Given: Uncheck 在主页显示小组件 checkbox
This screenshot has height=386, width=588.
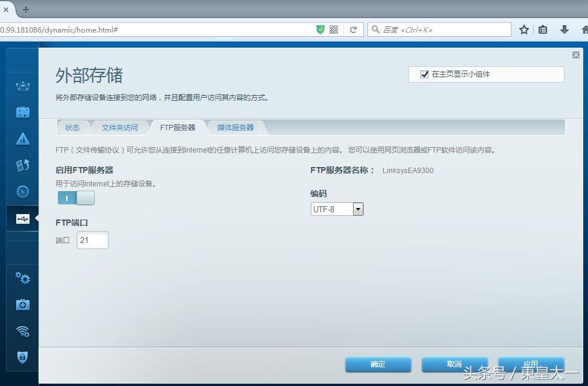Looking at the screenshot, I should [425, 74].
